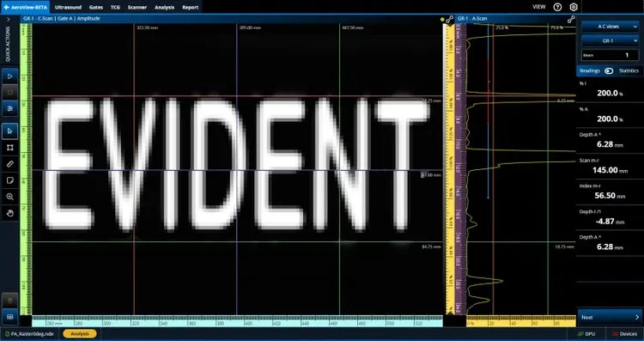The width and height of the screenshot is (644, 341).
Task: Click the 67.00 mm horizontal cursor label
Action: tap(431, 175)
